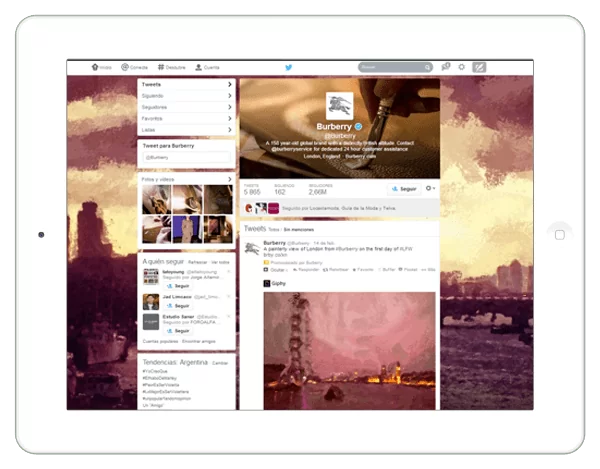Open trending hashtag #YoCreoQue

[155, 371]
